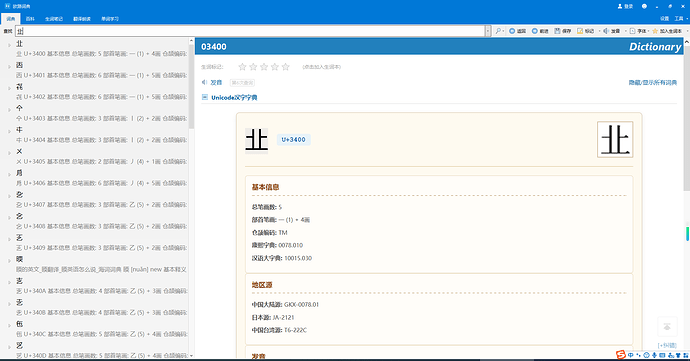Viewport: 690px width, 361px height.
Task: Expand the 㐄 U+3404 result entry
Action: pyautogui.click(x=9, y=131)
